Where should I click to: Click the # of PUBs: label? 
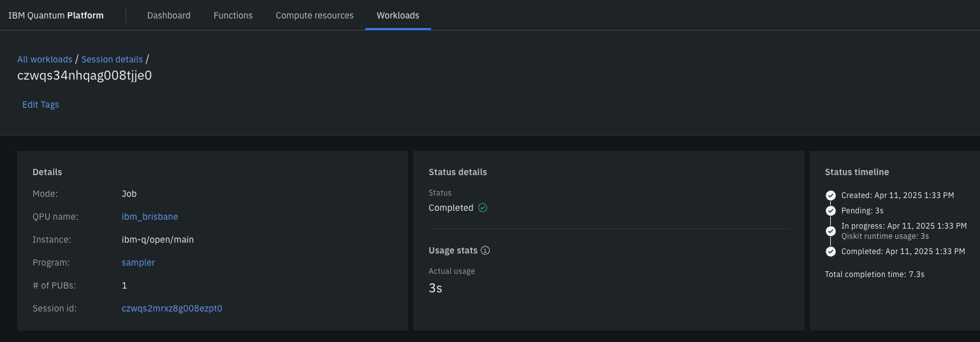point(54,285)
